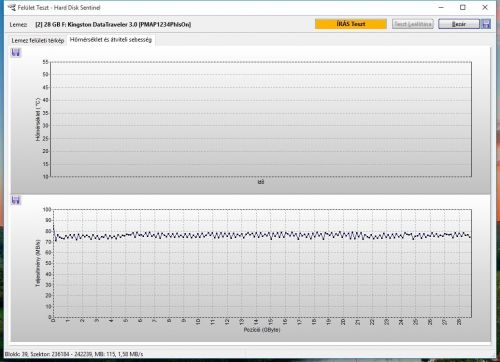Screen dimensions: 500x362
Task: Close the Felület Teszt window
Action: [485, 7]
